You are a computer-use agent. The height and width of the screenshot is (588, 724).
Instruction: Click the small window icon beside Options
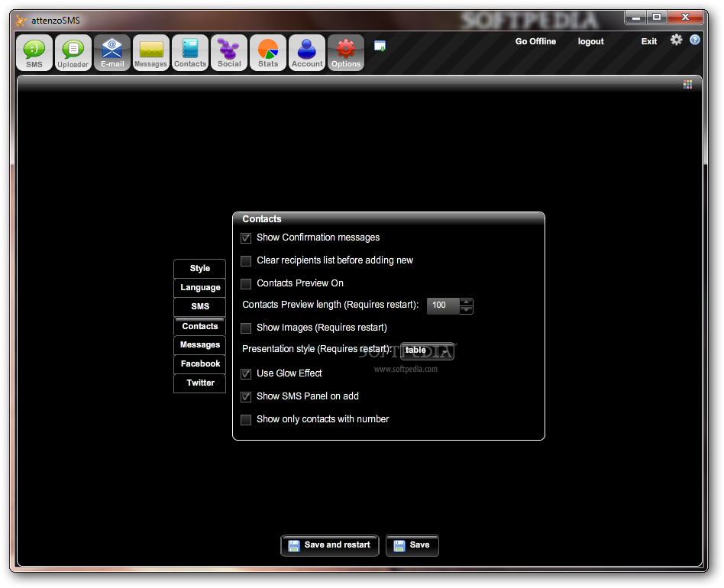coord(380,46)
